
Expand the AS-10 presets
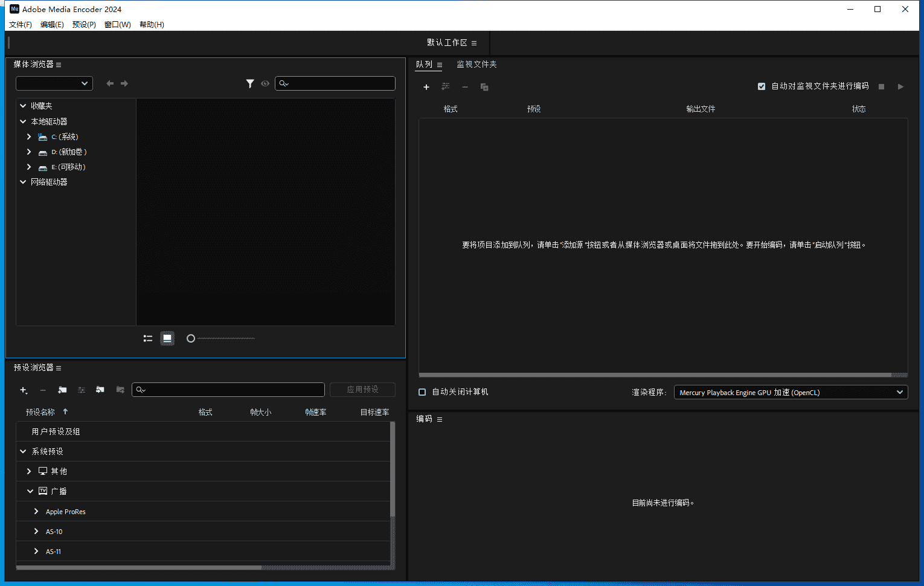tap(36, 531)
